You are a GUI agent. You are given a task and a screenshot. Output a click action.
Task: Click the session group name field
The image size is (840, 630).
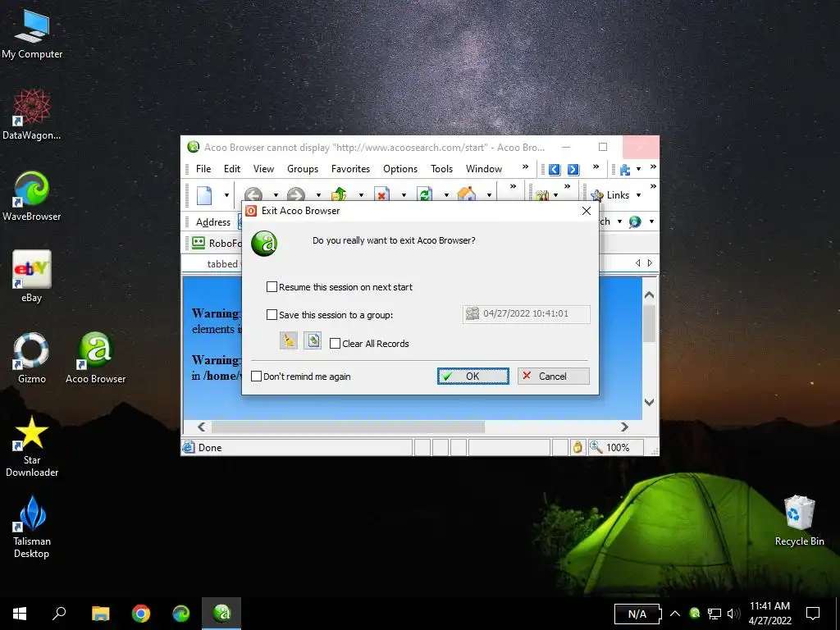tap(526, 314)
